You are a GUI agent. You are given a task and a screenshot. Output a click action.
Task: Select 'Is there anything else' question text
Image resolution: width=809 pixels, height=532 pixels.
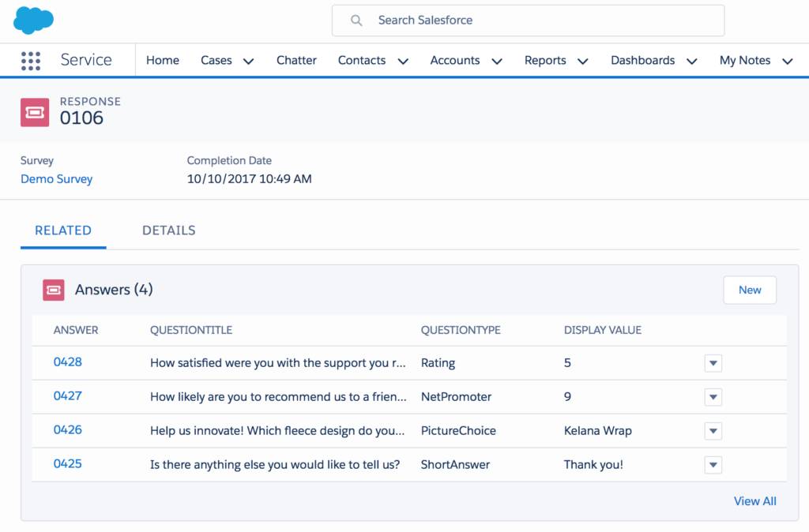point(275,465)
